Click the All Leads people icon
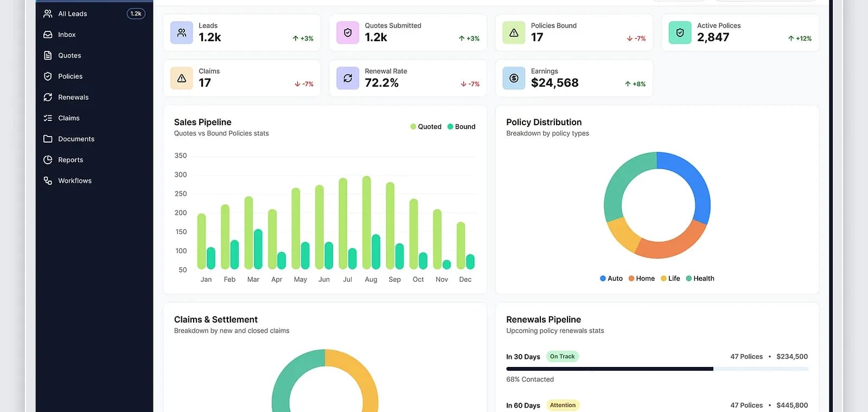868x412 pixels. click(x=48, y=14)
